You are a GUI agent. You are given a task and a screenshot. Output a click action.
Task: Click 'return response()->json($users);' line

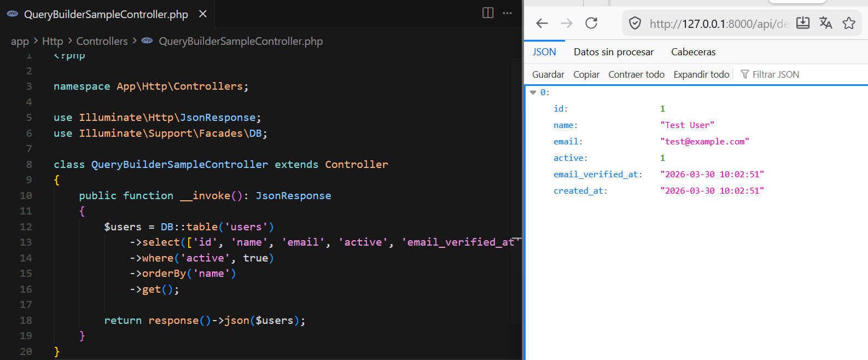205,321
